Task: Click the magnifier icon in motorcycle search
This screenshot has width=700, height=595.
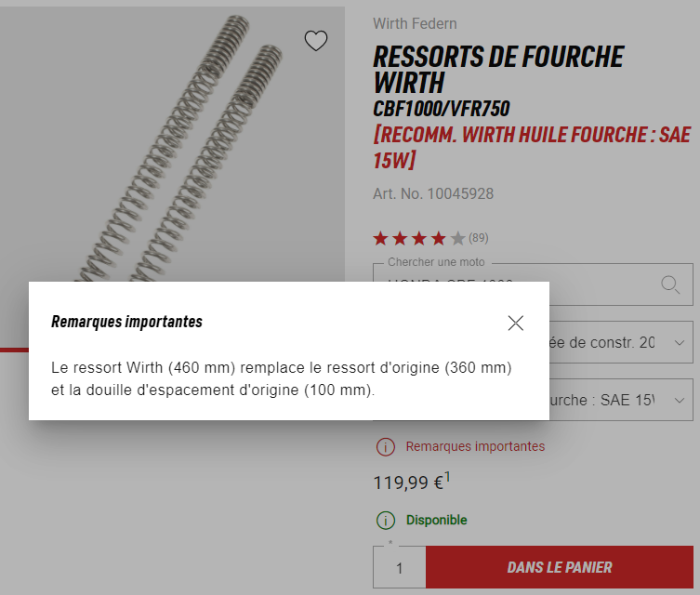Action: click(x=670, y=284)
